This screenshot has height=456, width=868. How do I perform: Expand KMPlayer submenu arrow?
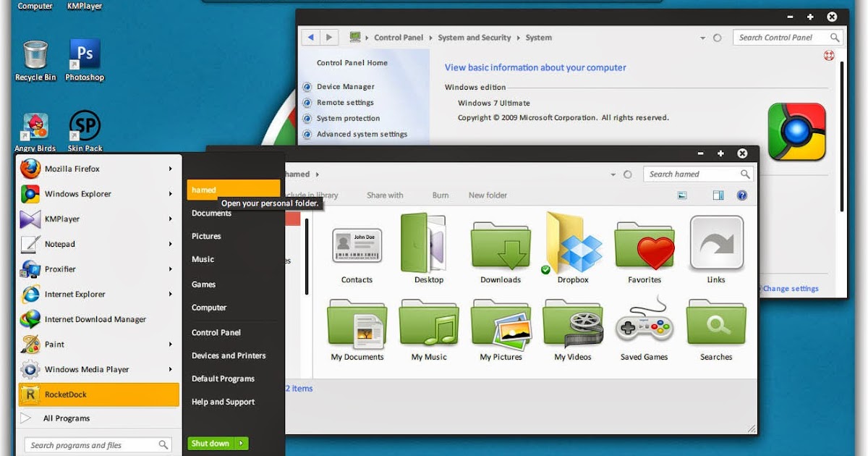pos(171,219)
